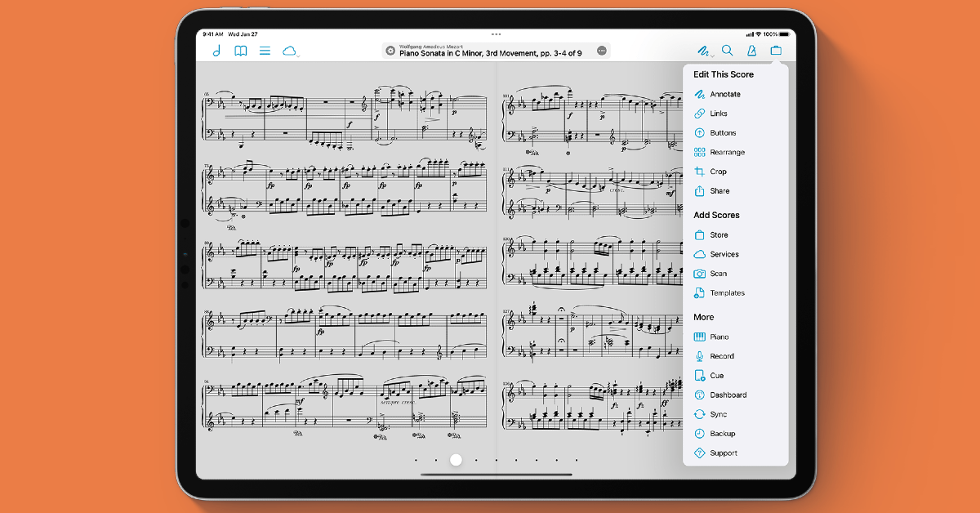
Task: Tap the gear icon beside the score title
Action: tap(390, 51)
